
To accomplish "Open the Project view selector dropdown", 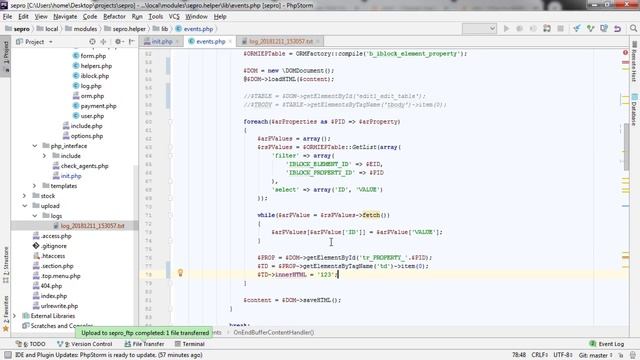I will coord(34,42).
